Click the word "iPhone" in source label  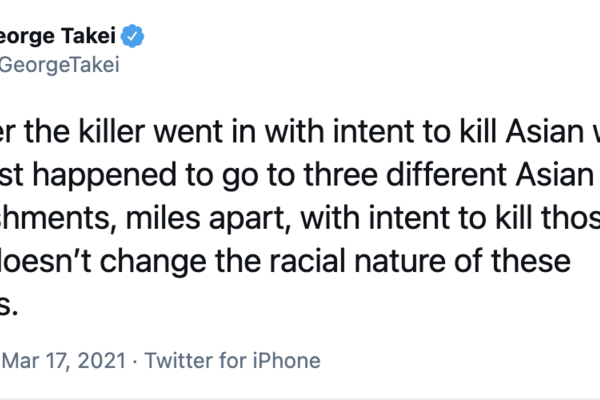(287, 361)
